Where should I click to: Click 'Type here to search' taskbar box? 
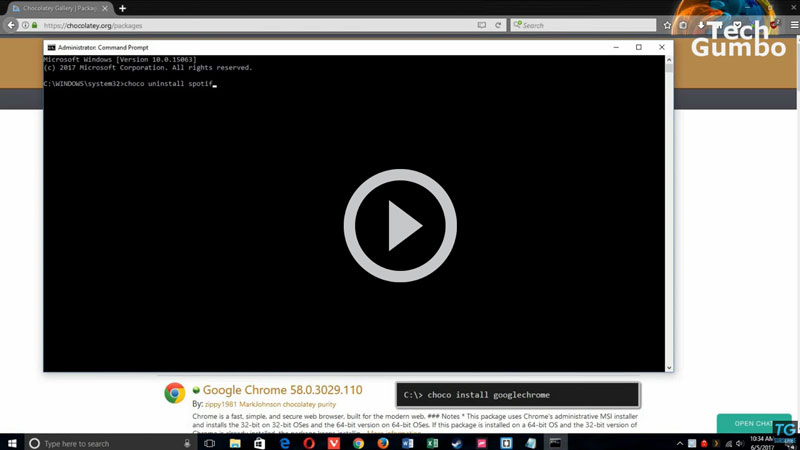110,443
